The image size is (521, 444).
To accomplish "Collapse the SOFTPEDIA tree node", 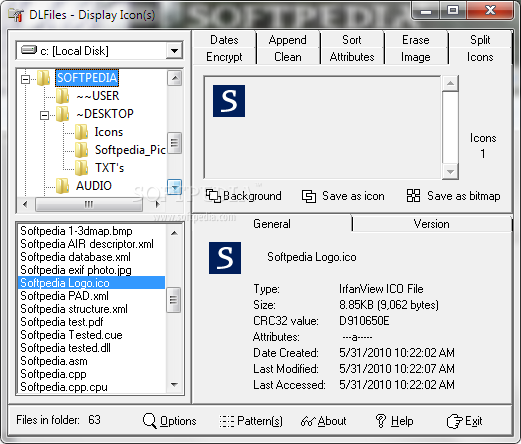I will click(x=25, y=79).
